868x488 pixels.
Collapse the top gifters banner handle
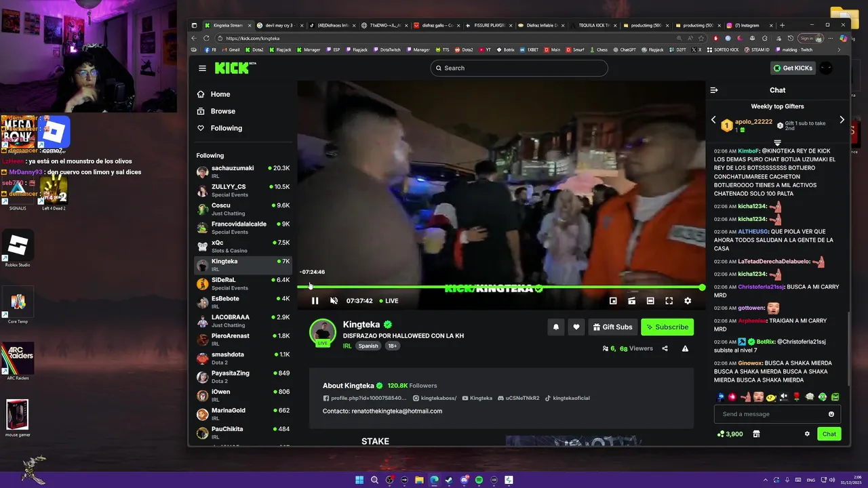tap(777, 143)
